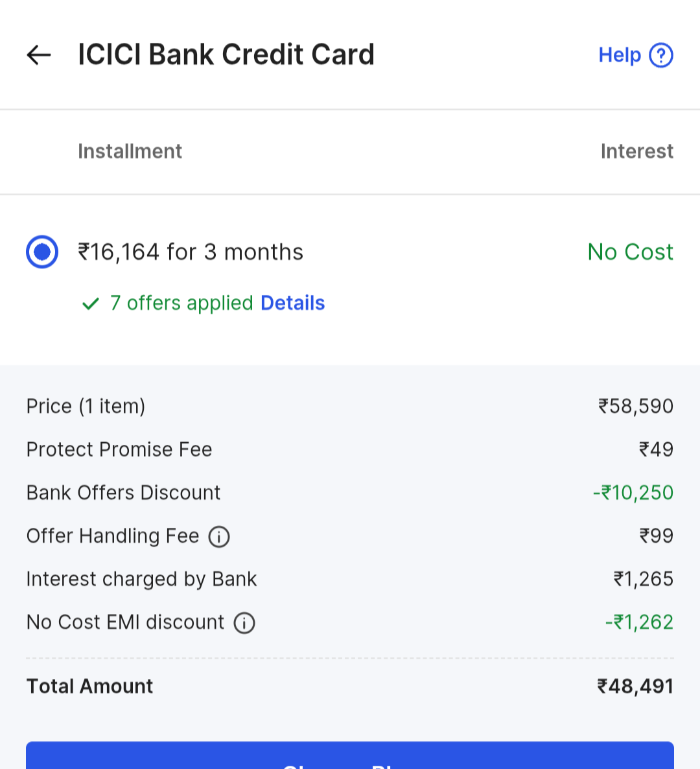Open info icon beside Offer Handling Fee
The image size is (700, 769).
click(x=219, y=537)
